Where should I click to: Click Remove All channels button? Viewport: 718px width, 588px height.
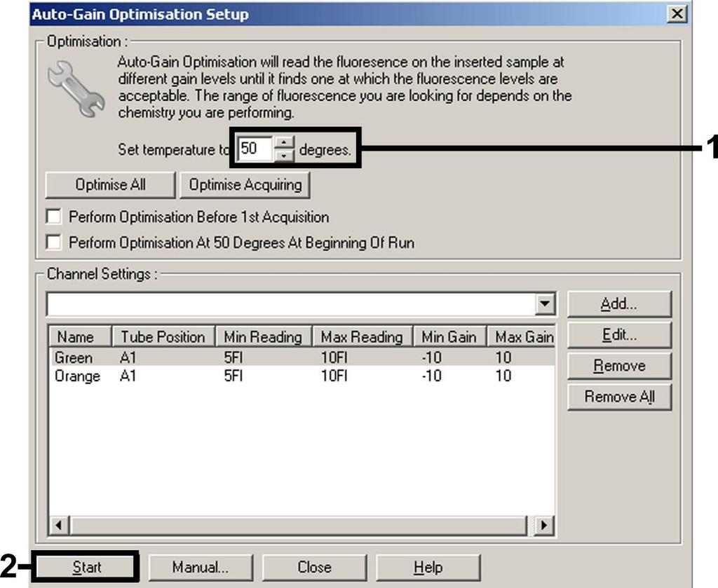tap(619, 396)
